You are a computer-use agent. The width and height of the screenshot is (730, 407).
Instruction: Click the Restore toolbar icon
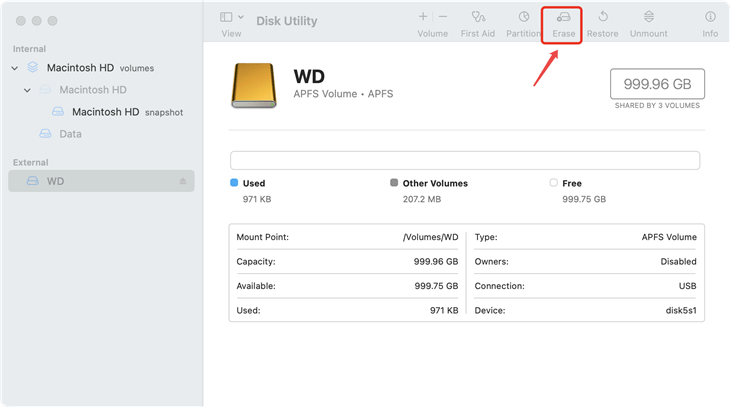pyautogui.click(x=602, y=18)
